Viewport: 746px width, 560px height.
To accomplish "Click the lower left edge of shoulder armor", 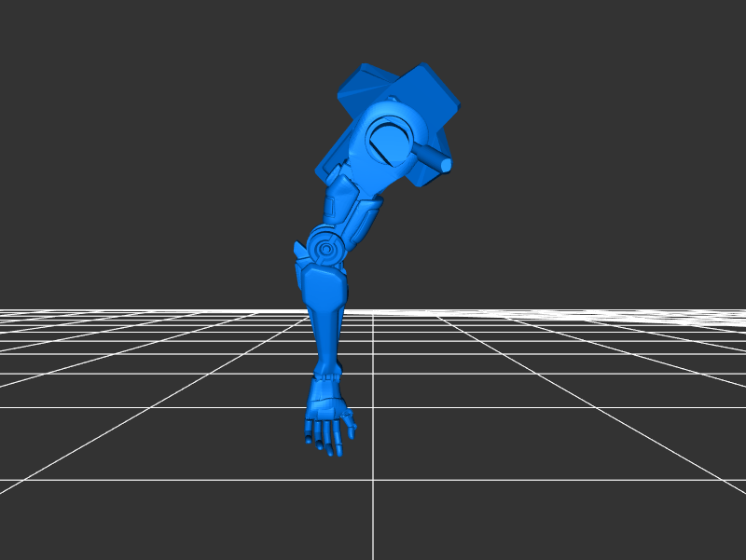I will (325, 171).
